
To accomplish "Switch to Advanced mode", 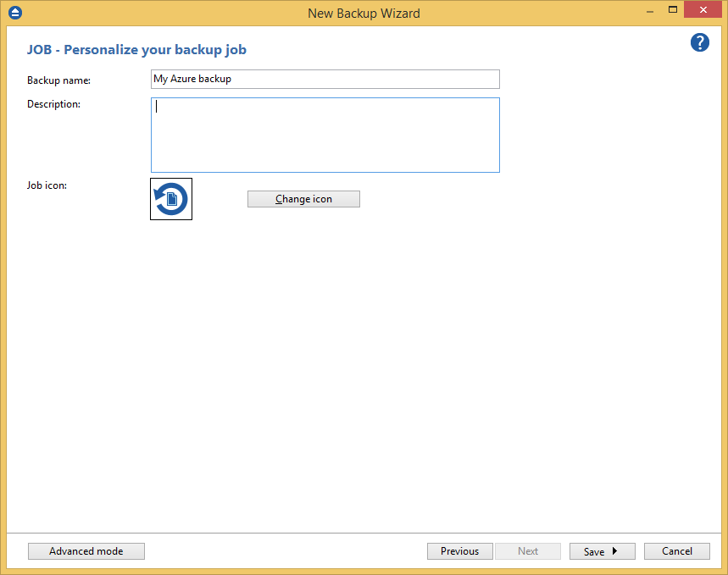I will (86, 550).
